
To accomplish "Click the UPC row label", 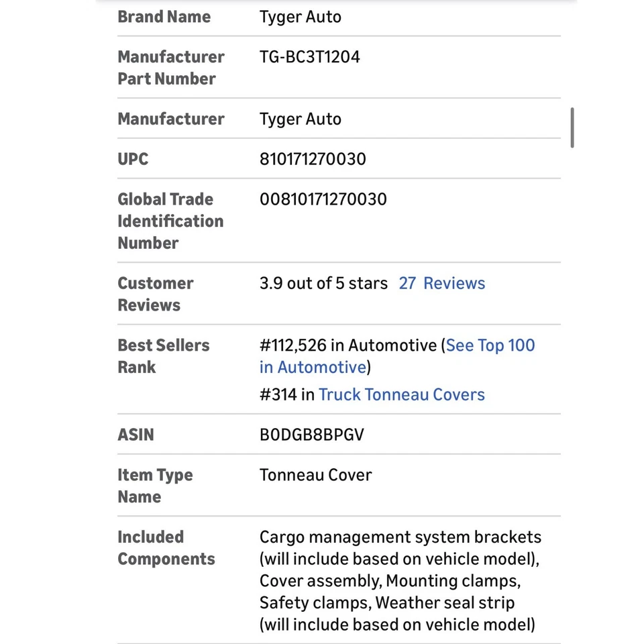I will [133, 159].
